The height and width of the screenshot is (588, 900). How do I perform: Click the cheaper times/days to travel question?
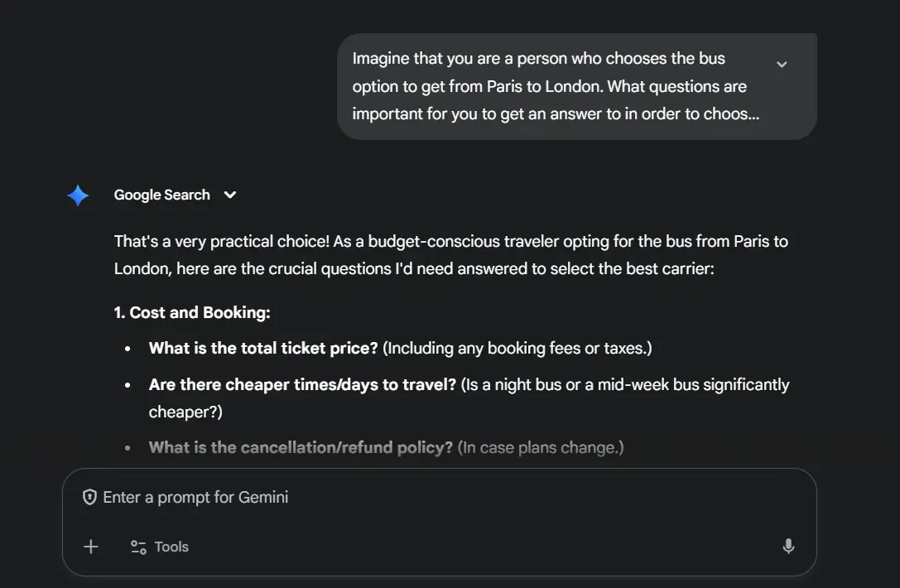coord(302,385)
